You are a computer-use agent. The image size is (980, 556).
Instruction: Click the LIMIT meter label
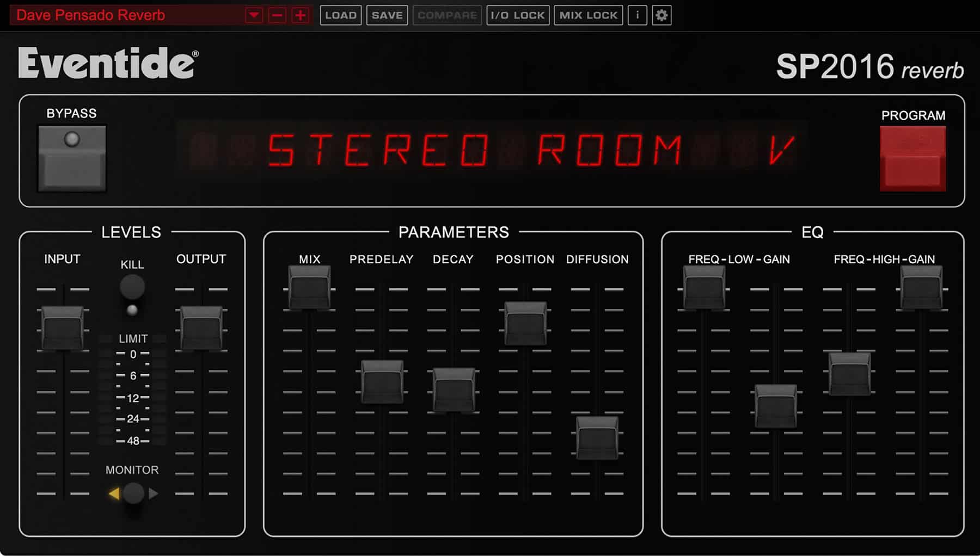(133, 339)
